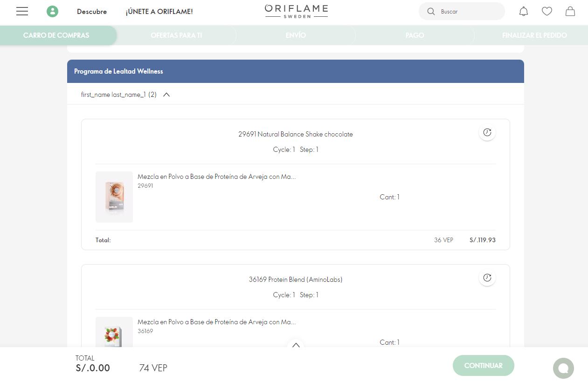Screen dimensions: 588x382
Task: Open the product 36169 thumbnail image
Action: [x=114, y=332]
